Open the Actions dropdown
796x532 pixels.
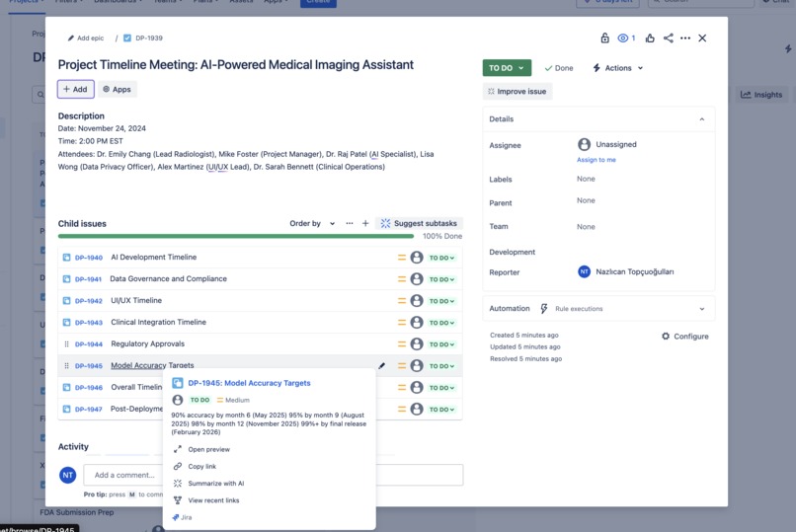pyautogui.click(x=618, y=68)
